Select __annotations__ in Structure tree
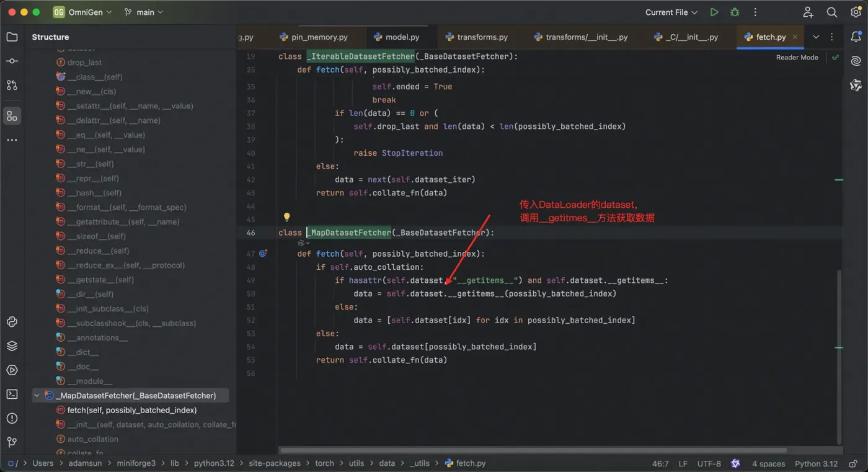Screen dimensions: 868x472 pyautogui.click(x=97, y=337)
